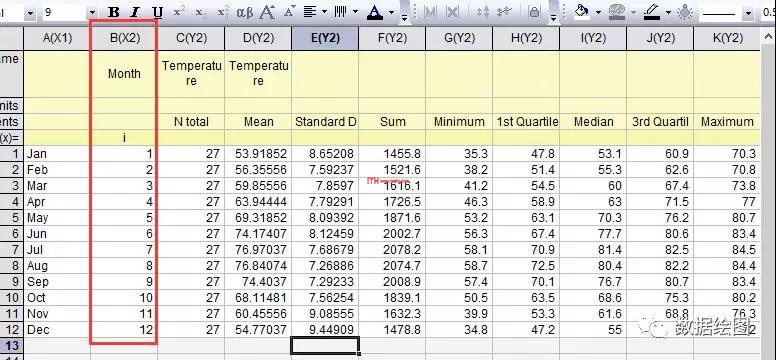Click the lock icon in toolbar

pos(534,12)
